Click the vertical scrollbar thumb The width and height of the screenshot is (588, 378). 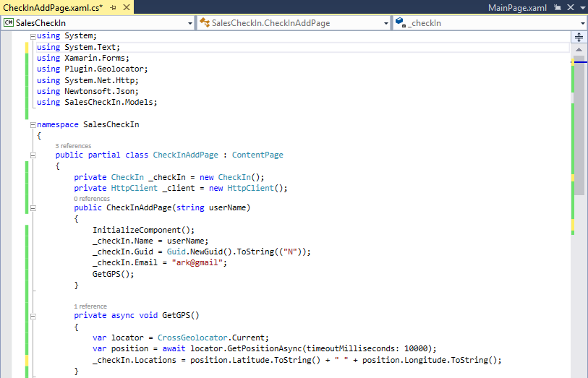pyautogui.click(x=579, y=126)
